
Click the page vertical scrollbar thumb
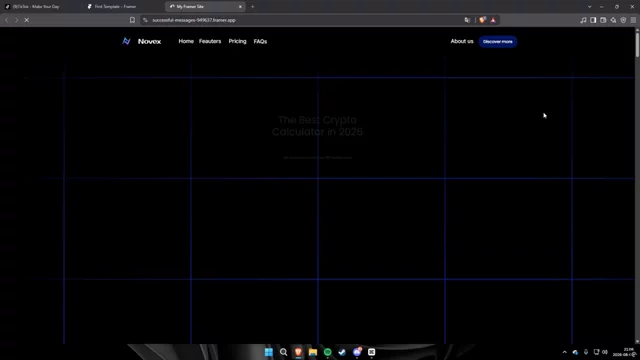(637, 44)
